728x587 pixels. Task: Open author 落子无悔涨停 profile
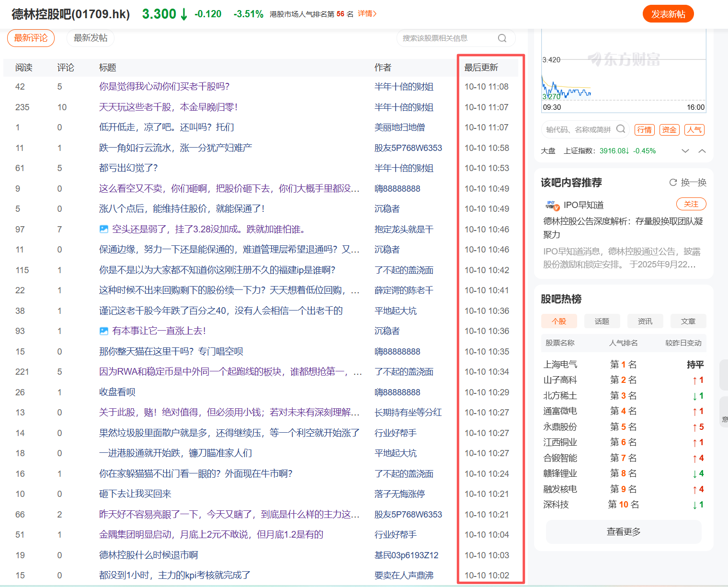pyautogui.click(x=399, y=494)
